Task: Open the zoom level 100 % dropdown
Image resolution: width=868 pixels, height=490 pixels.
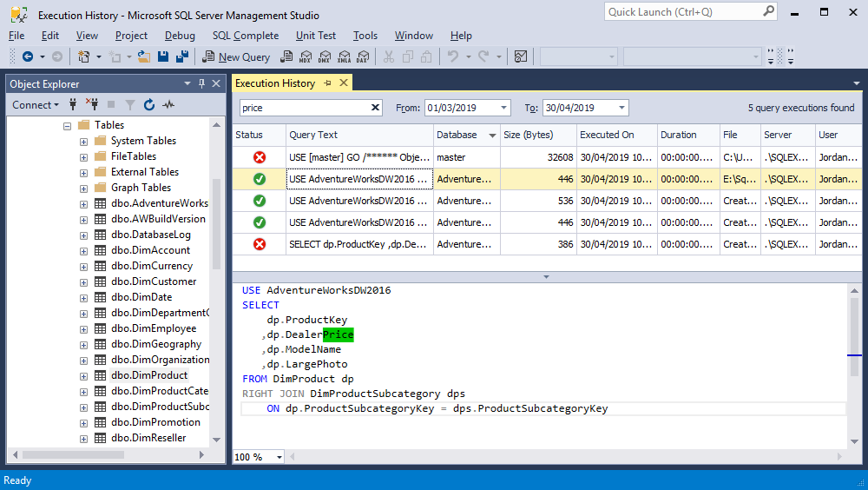Action: tap(279, 457)
